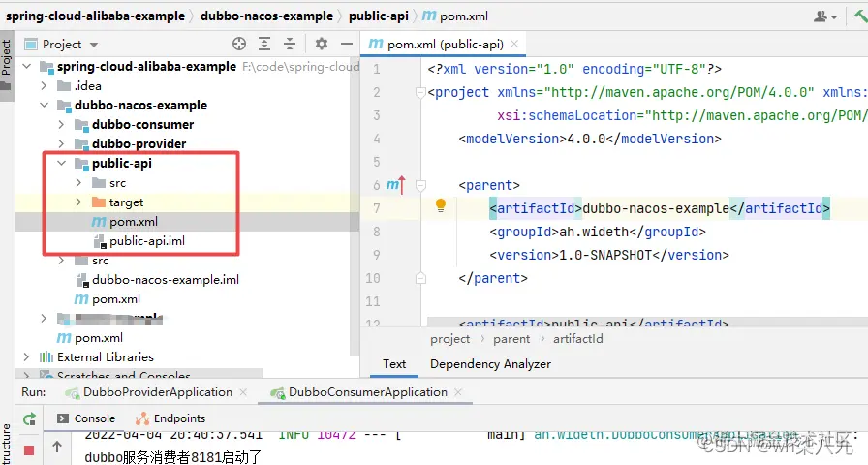Click the lightbulb intention icon on line 7
Image resolution: width=868 pixels, height=465 pixels.
(441, 205)
